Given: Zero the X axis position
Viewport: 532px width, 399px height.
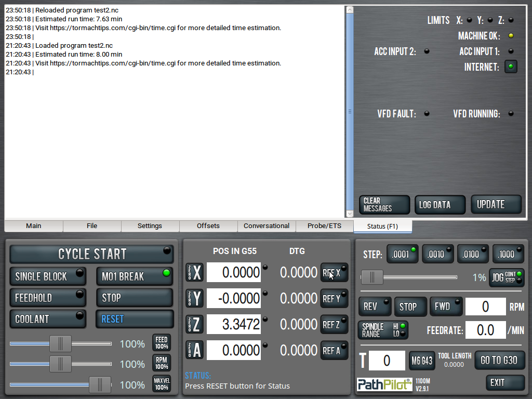Looking at the screenshot, I should (x=195, y=272).
